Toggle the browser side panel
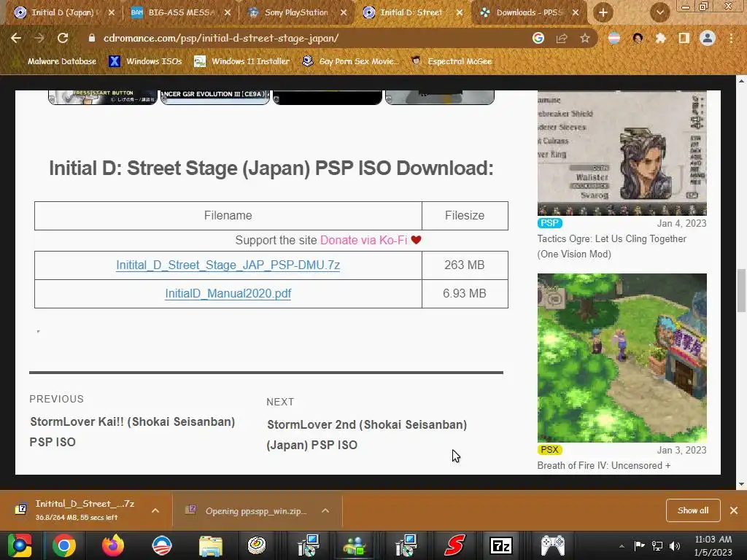The image size is (747, 560). click(x=684, y=38)
